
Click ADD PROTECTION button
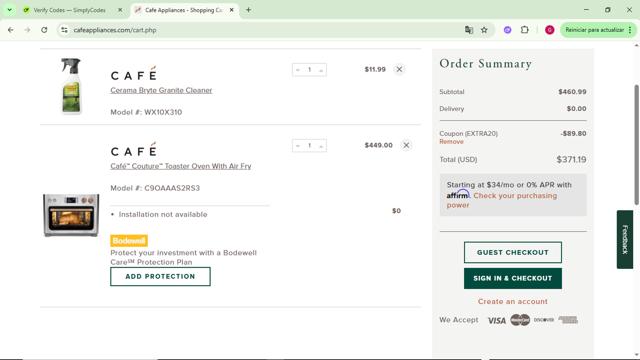tap(160, 277)
